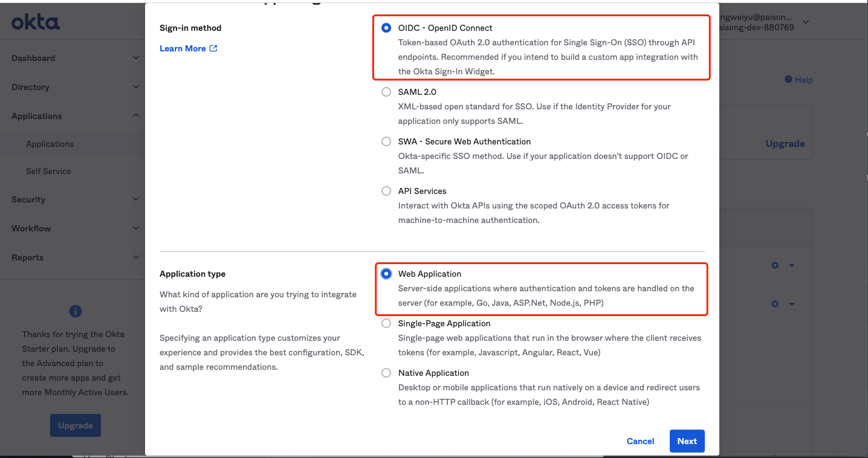Open Self Service in sidebar
This screenshot has width=868, height=458.
pos(48,171)
